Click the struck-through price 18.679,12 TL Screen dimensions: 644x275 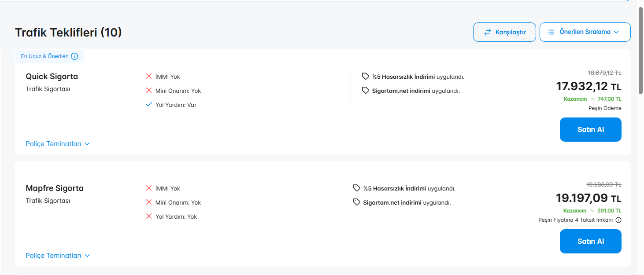(605, 73)
